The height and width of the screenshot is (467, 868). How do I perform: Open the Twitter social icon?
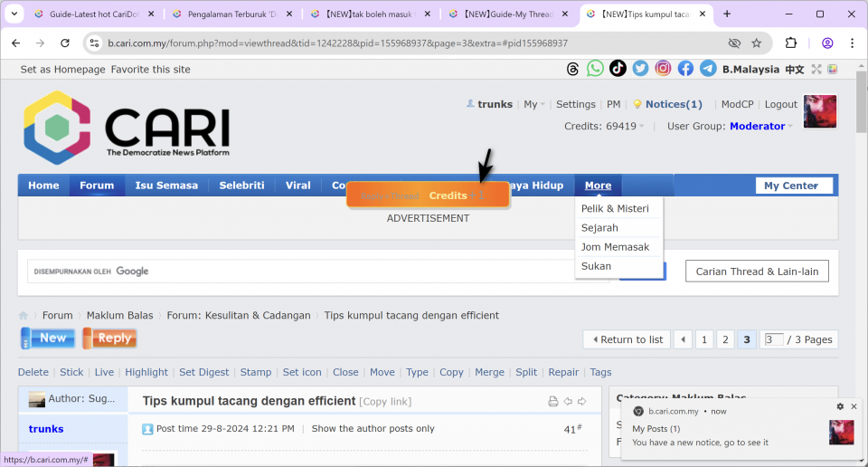pos(640,68)
